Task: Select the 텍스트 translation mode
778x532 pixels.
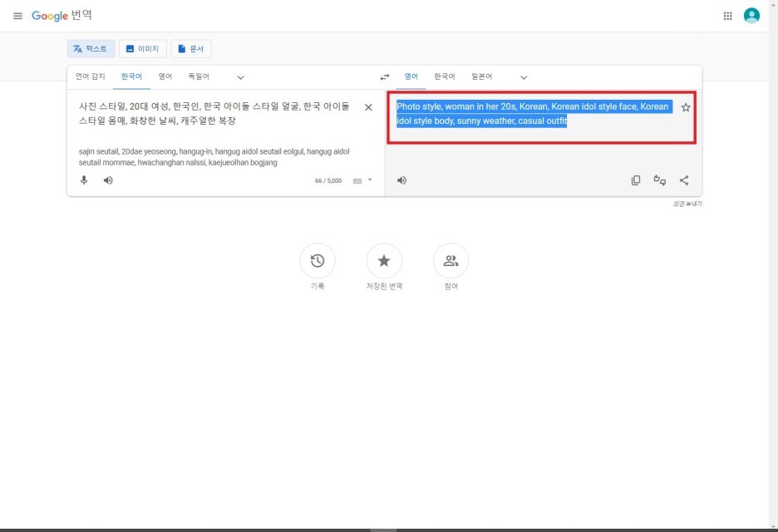Action: tap(91, 49)
